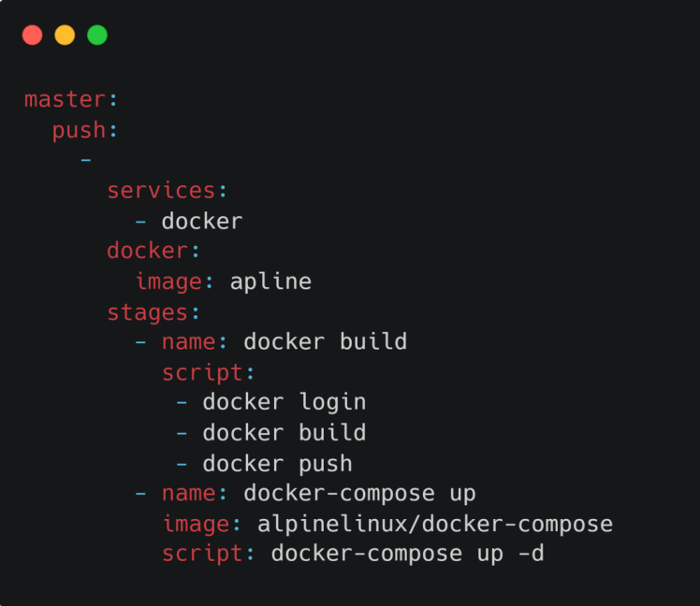Click the red "docker:" key
Screen dimensions: 700x606
pos(147,251)
